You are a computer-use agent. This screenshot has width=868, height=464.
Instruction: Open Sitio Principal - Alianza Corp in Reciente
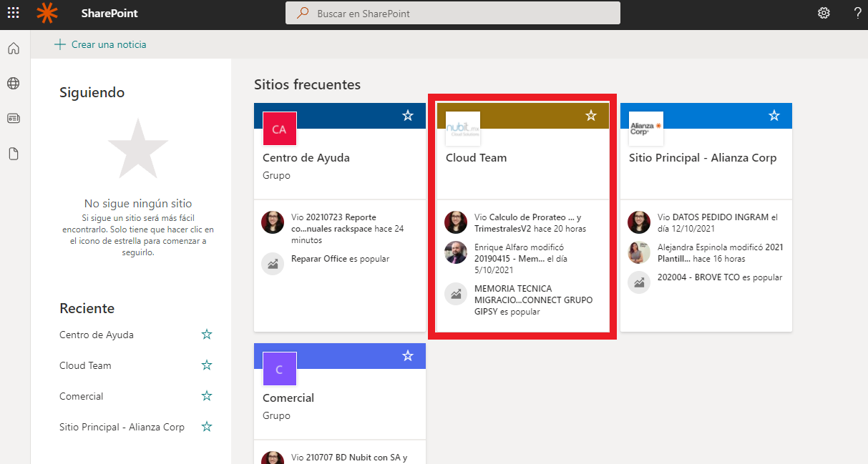click(x=122, y=427)
